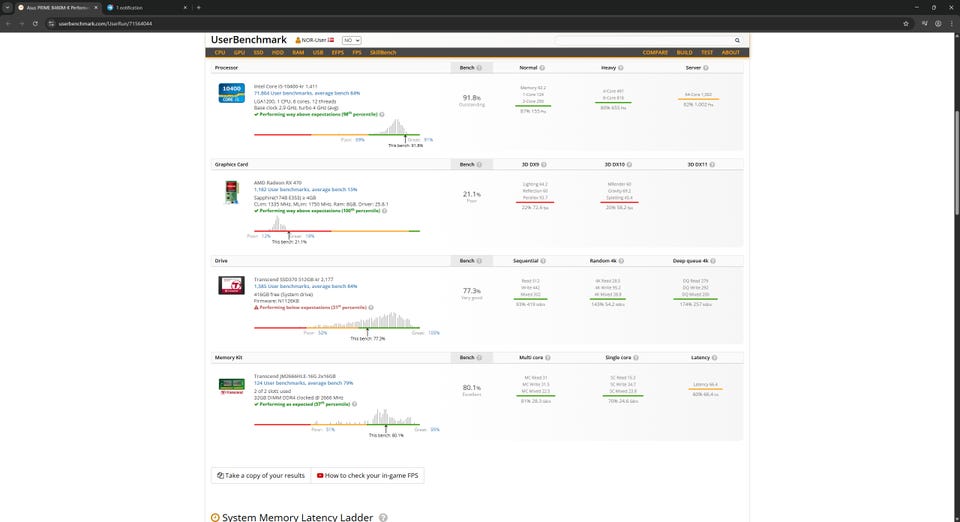
Task: Open the EFPS menu item
Action: 337,53
